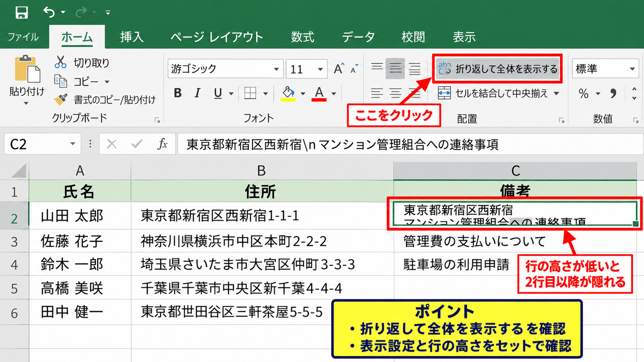
Task: Click the fill color paint bucket icon
Action: click(288, 93)
